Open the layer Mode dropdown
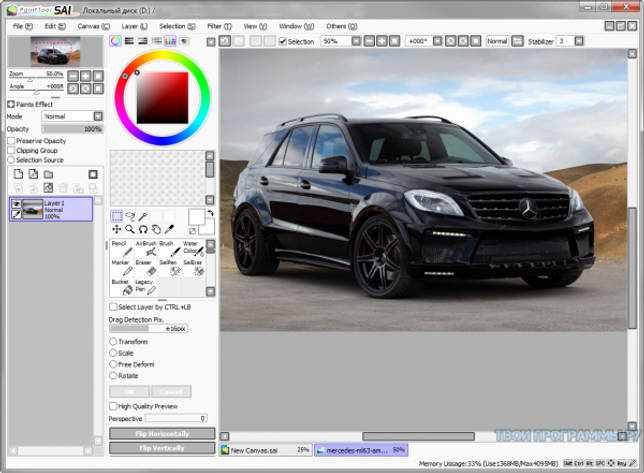 pos(98,116)
